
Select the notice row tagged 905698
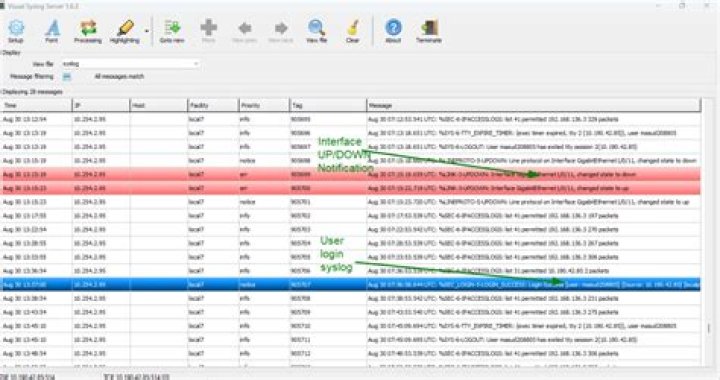pyautogui.click(x=351, y=161)
